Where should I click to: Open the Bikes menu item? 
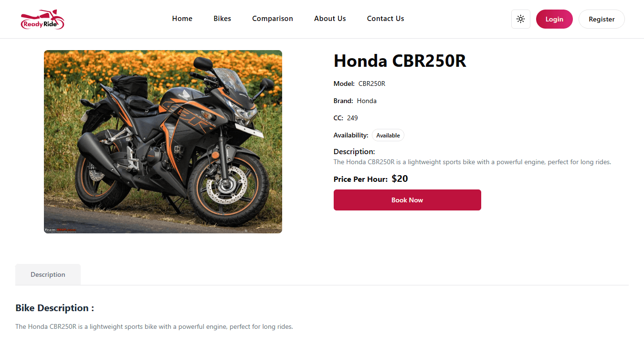(222, 19)
